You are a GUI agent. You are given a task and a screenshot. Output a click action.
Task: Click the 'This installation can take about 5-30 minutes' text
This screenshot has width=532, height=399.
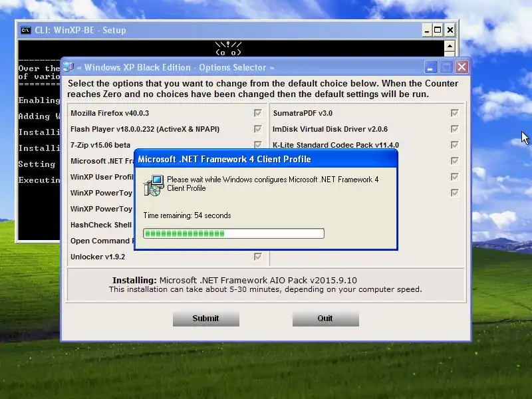click(265, 289)
